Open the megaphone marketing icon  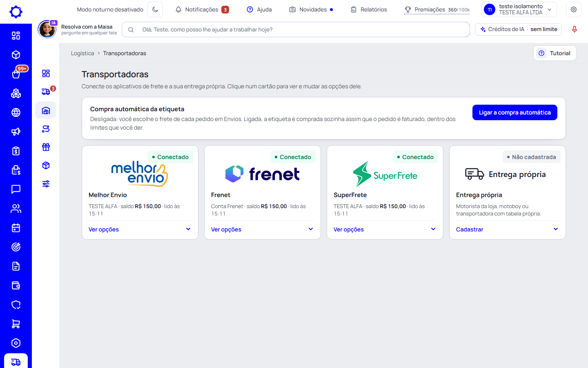[16, 132]
